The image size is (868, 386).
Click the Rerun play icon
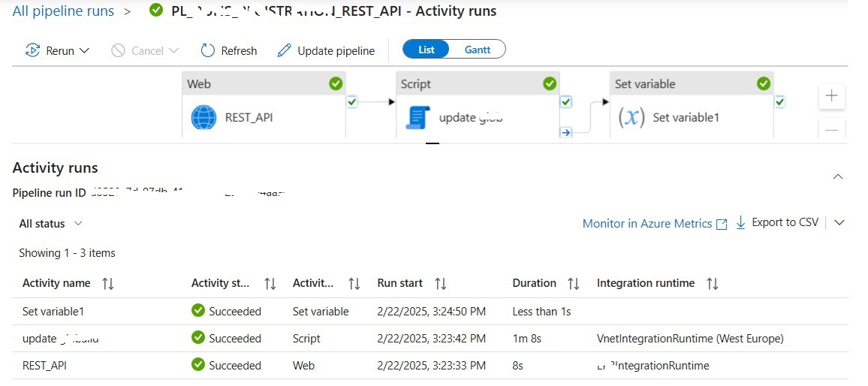tap(32, 50)
